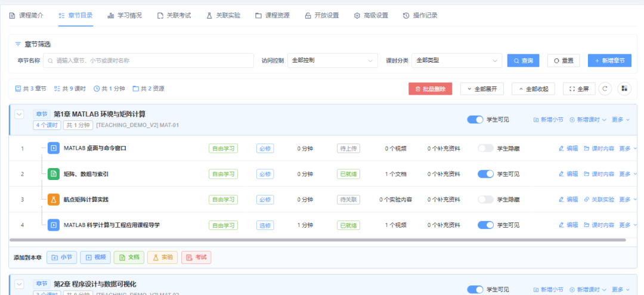Open 更多 menu for 航点矩阵计算实践 row
644x295 pixels.
(x=628, y=200)
